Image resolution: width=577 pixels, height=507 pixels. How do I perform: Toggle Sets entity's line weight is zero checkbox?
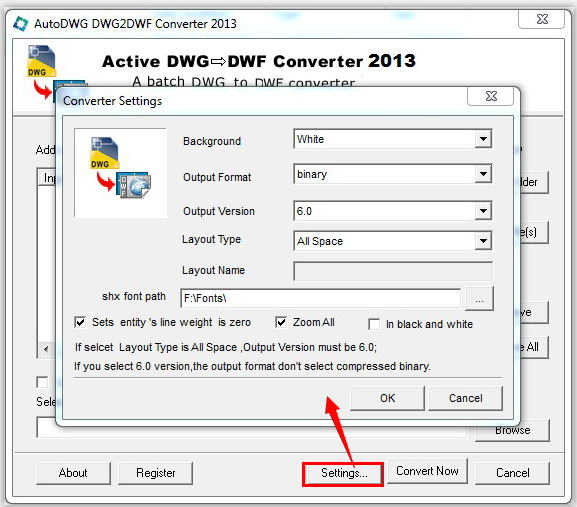pos(80,322)
